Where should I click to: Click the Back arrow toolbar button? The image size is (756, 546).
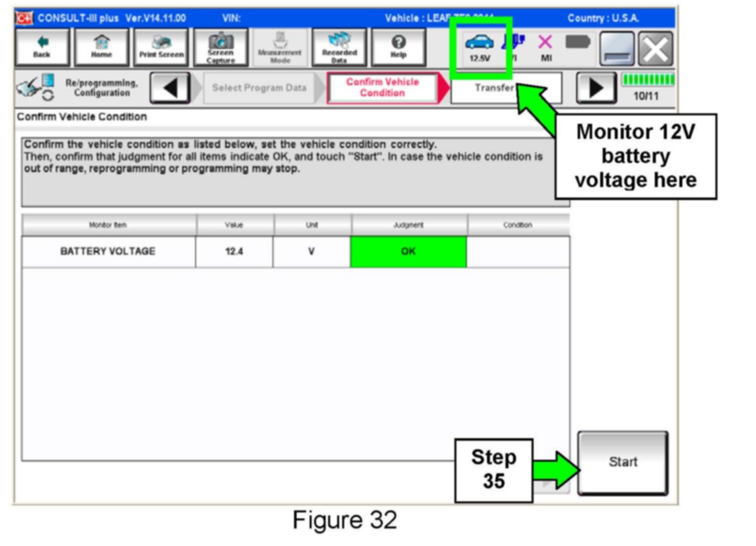42,47
